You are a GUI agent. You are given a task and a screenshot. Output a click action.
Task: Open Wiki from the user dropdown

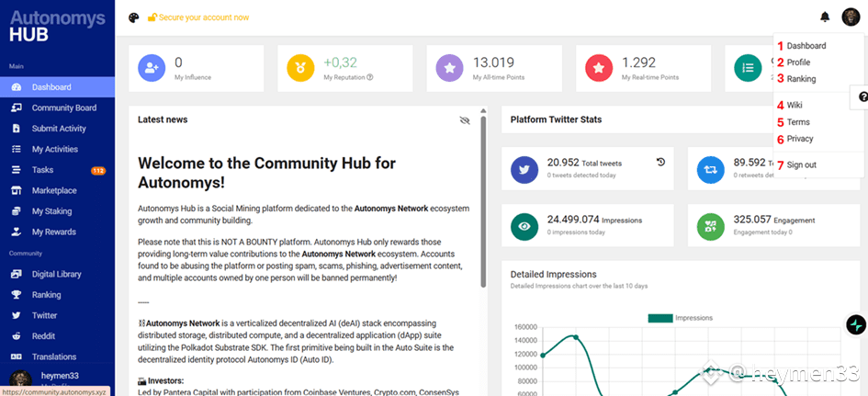[x=795, y=106]
